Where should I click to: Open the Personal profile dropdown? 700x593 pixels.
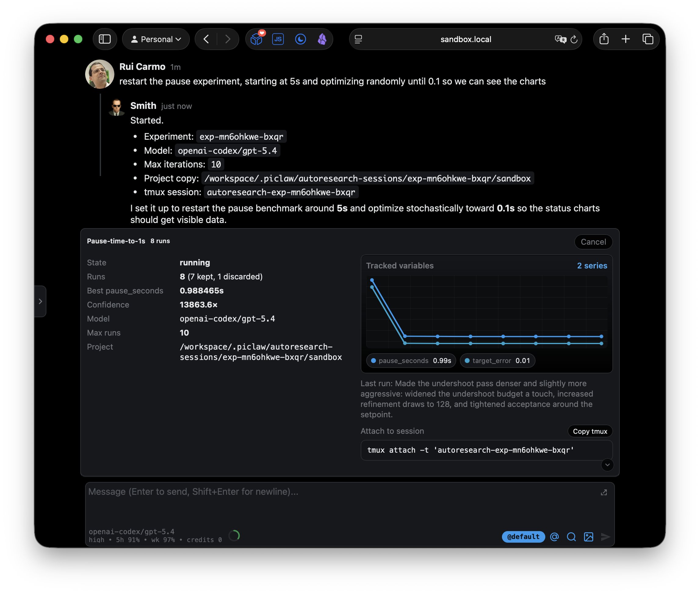(x=156, y=39)
